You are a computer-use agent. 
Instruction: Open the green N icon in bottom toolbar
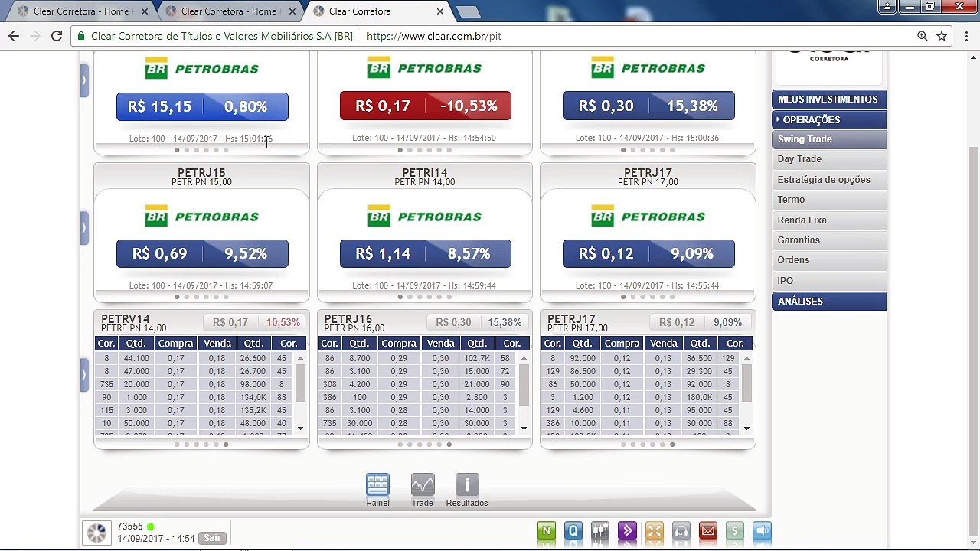pos(547,531)
